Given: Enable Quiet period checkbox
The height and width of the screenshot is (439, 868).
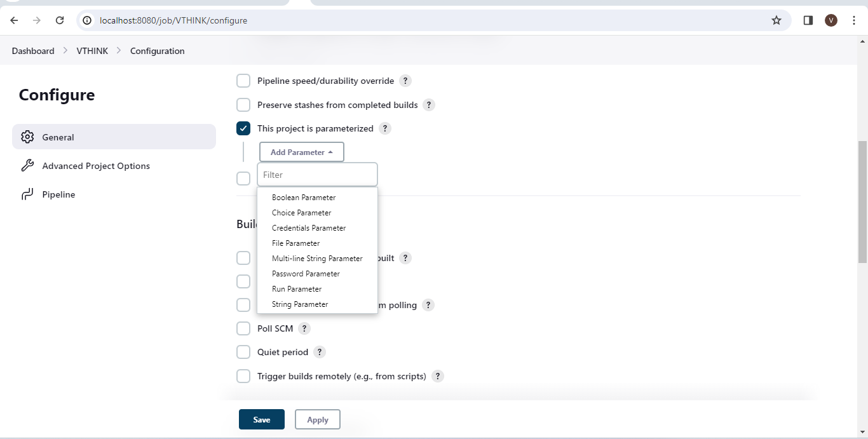Looking at the screenshot, I should [x=243, y=352].
